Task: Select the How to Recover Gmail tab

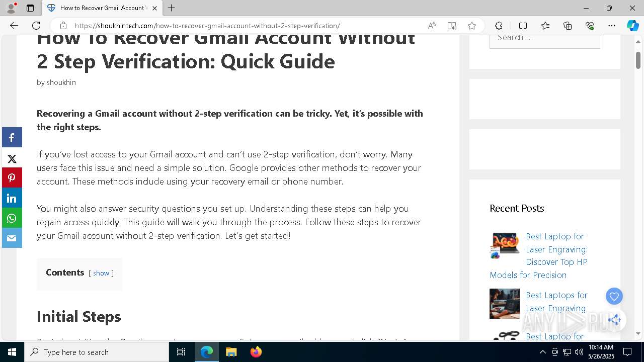Action: click(x=102, y=8)
